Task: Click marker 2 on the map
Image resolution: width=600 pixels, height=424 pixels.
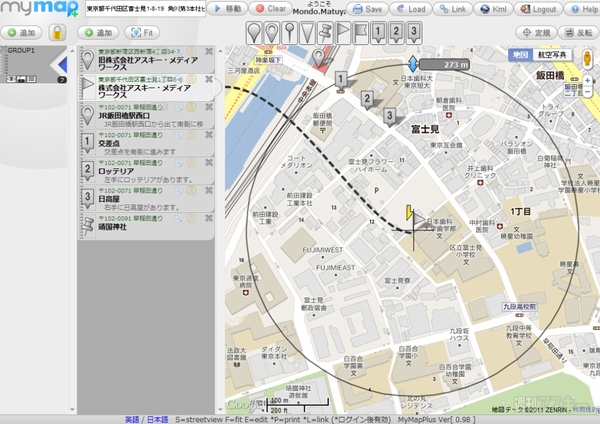Action: 367,99
